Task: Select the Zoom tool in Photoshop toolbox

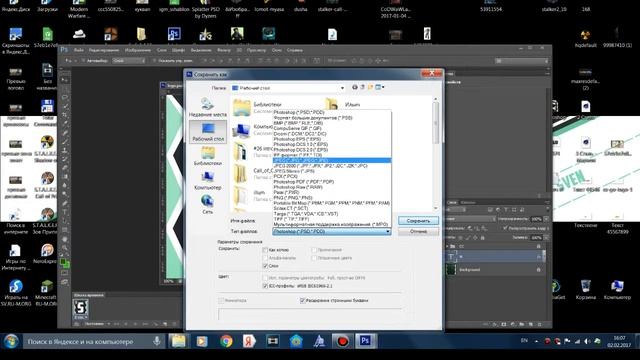Action: [x=65, y=247]
